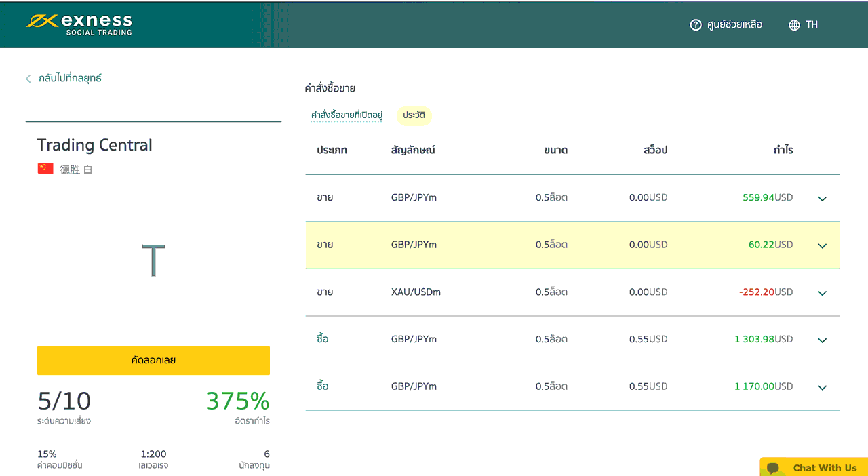Viewport: 868px width, 476px height.
Task: Select the ประวัติ history tab
Action: (x=414, y=115)
